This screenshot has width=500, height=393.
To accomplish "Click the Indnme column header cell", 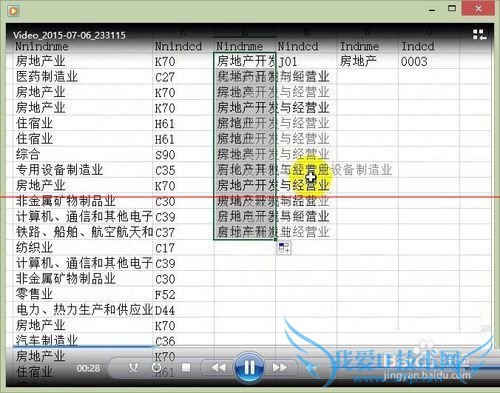I will pyautogui.click(x=367, y=46).
